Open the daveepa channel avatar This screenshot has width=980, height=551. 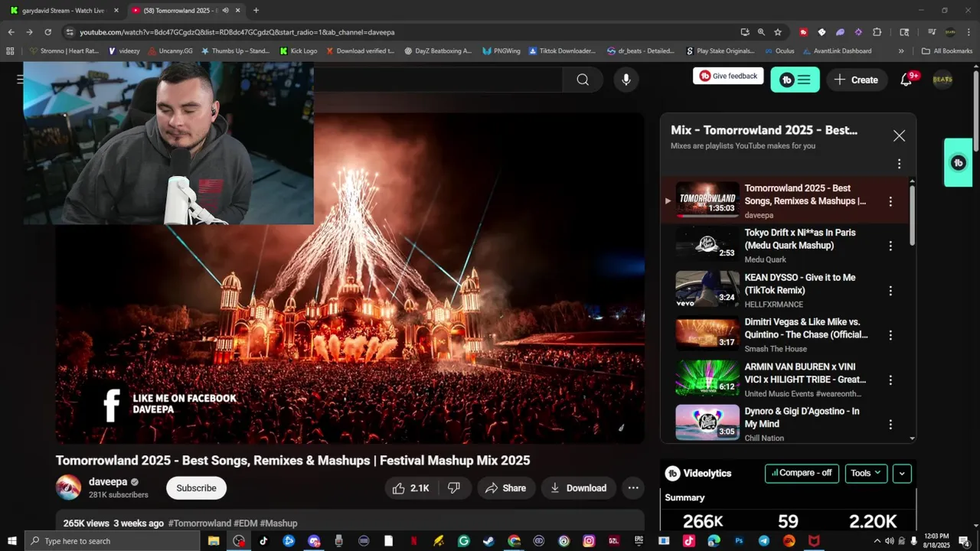[68, 487]
